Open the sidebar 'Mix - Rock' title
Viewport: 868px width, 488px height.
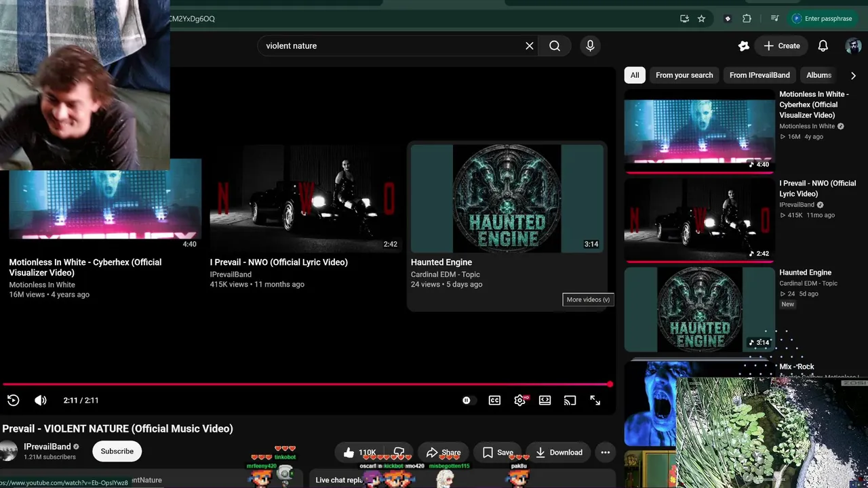[797, 367]
